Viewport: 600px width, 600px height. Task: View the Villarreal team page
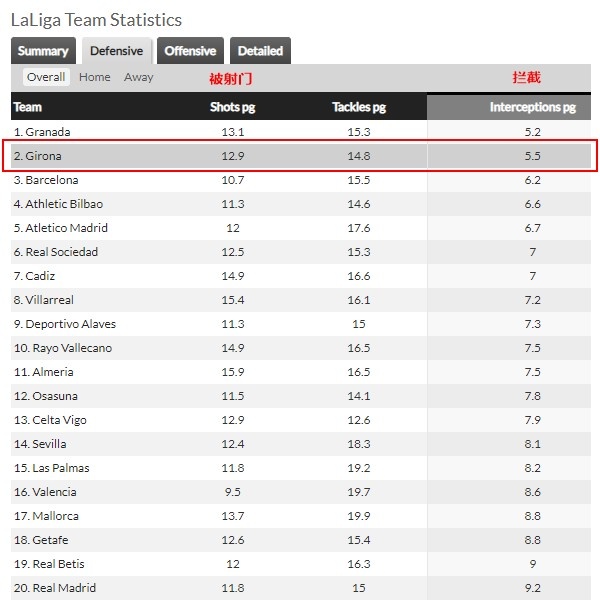[49, 300]
